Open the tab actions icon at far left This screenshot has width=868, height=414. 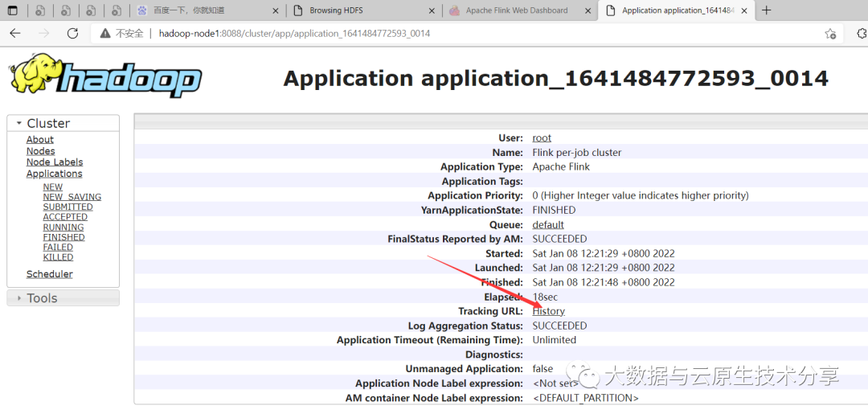(11, 10)
